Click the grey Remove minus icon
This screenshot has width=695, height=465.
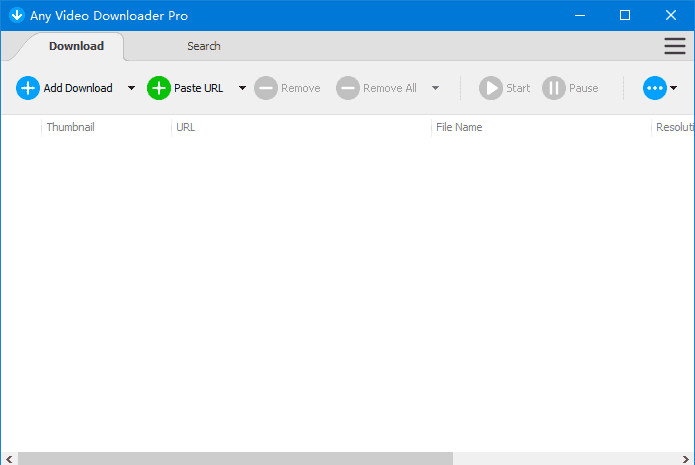click(x=266, y=88)
